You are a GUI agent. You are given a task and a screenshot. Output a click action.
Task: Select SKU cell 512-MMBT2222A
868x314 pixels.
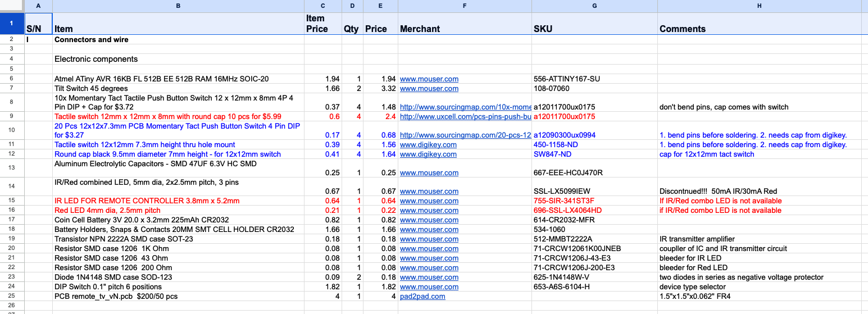[594, 239]
